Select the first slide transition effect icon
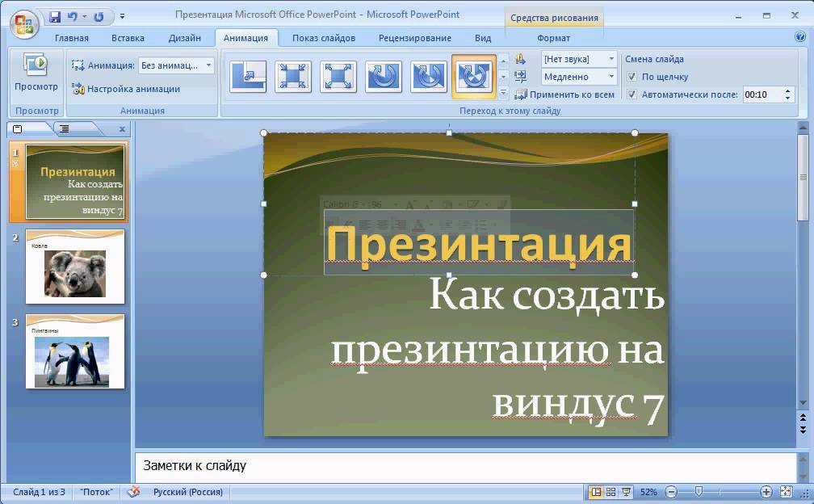 pos(248,77)
